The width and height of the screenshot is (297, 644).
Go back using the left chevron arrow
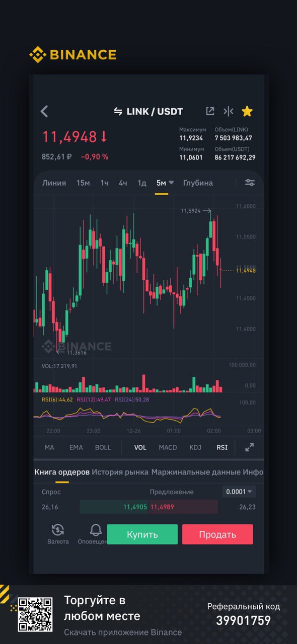(x=44, y=111)
